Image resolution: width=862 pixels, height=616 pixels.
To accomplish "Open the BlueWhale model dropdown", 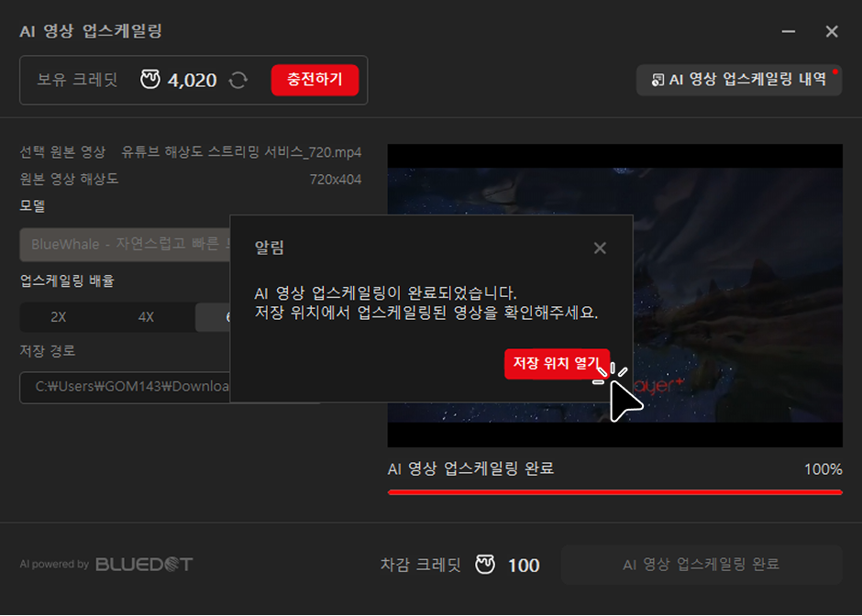I will tap(125, 245).
